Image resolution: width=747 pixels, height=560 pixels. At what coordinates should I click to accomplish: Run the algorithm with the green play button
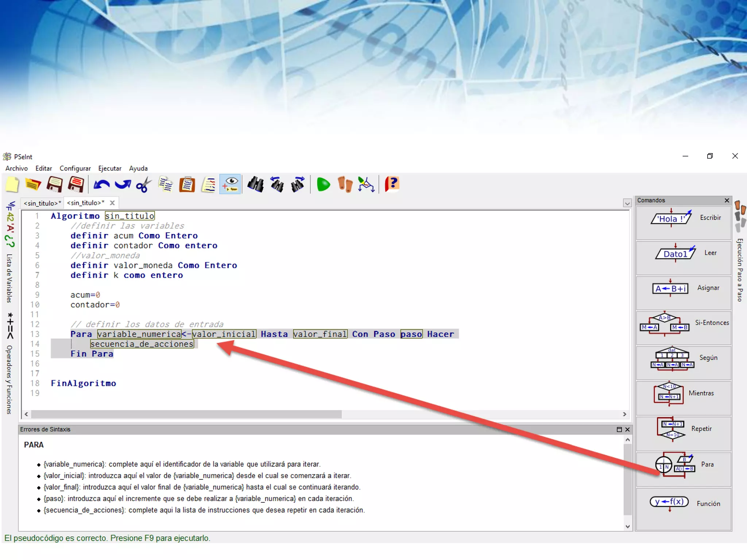323,184
